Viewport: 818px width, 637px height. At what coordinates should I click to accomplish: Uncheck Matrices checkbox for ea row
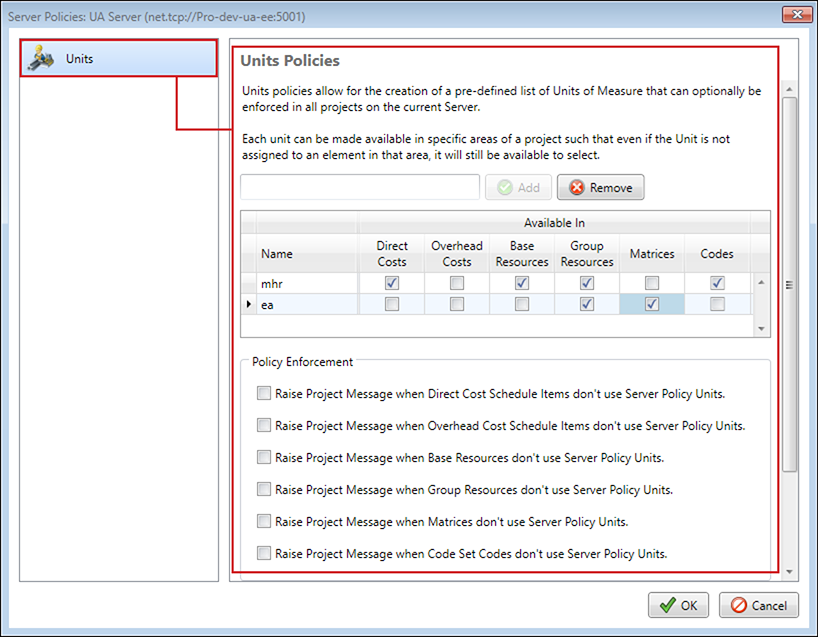pyautogui.click(x=652, y=304)
